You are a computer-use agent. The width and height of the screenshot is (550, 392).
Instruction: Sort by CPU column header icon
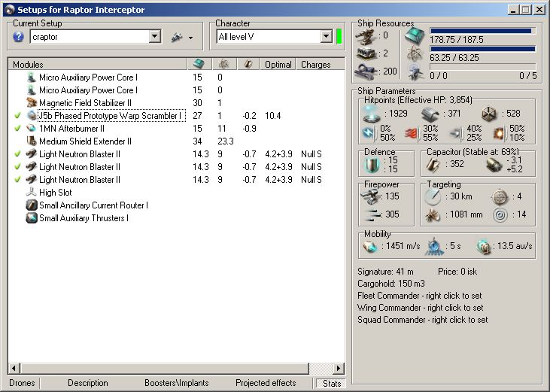pyautogui.click(x=199, y=64)
